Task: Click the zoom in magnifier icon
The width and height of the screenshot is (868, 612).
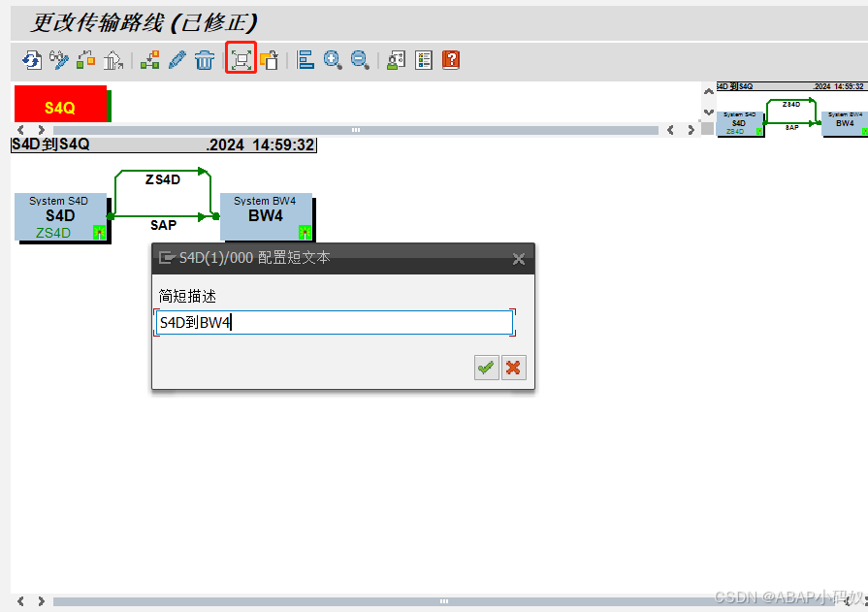Action: click(x=333, y=60)
